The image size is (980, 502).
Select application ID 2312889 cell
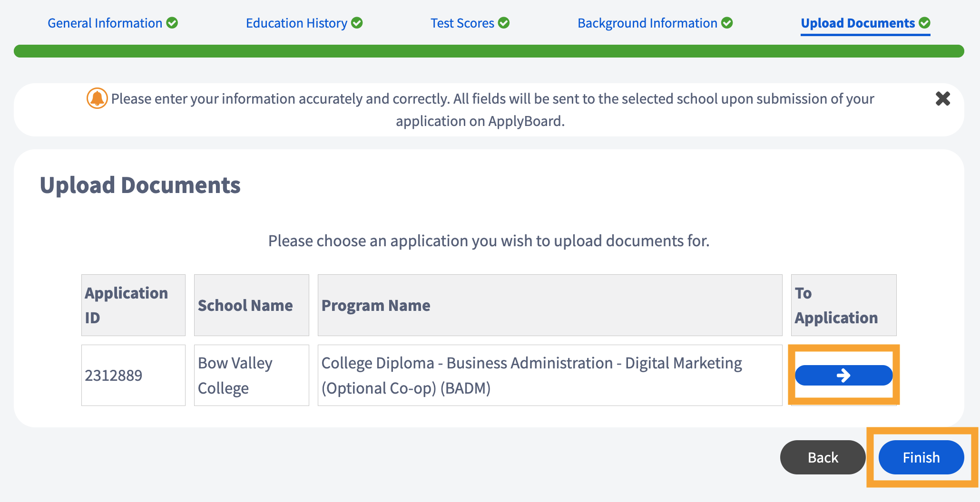tap(133, 375)
